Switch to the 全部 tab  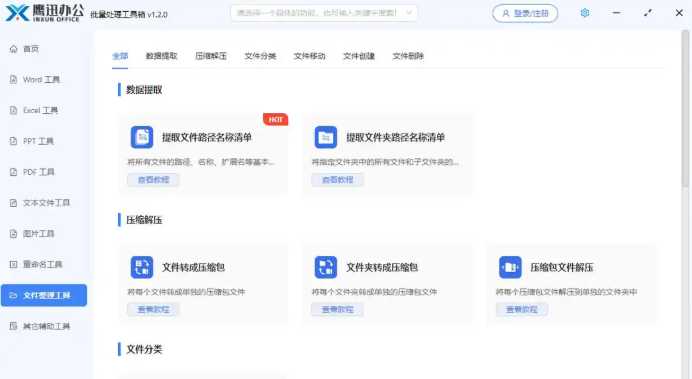[x=120, y=56]
